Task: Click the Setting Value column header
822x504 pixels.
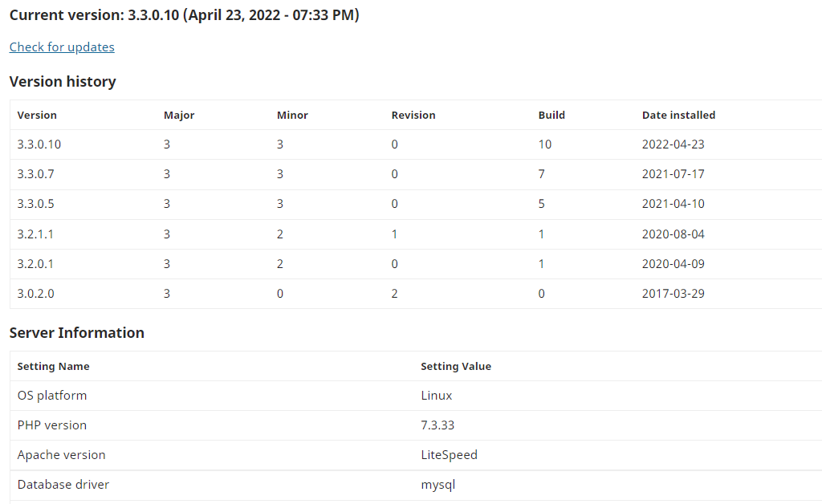Action: 456,366
